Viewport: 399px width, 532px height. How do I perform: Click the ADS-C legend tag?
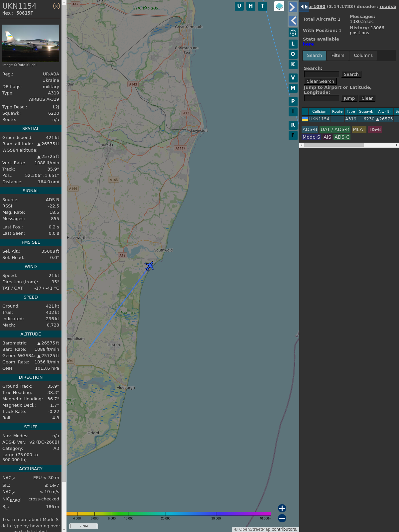[x=342, y=137]
